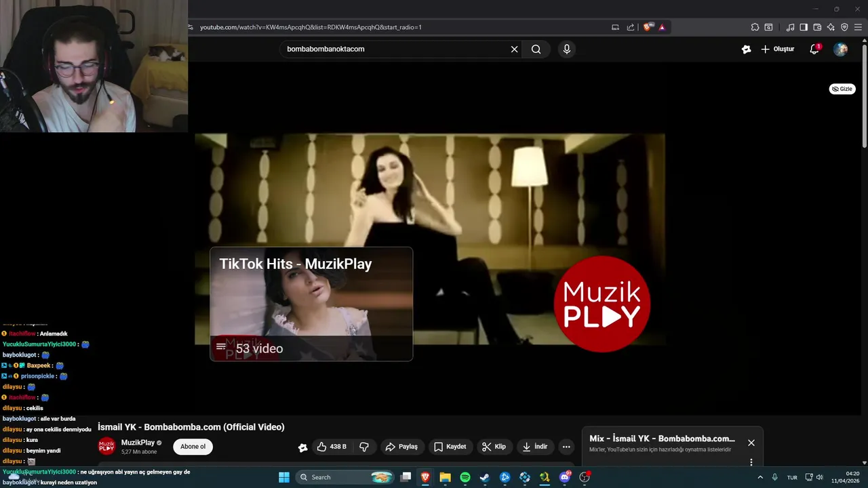Click the taskbar Search box
The image size is (868, 488).
coord(345,477)
